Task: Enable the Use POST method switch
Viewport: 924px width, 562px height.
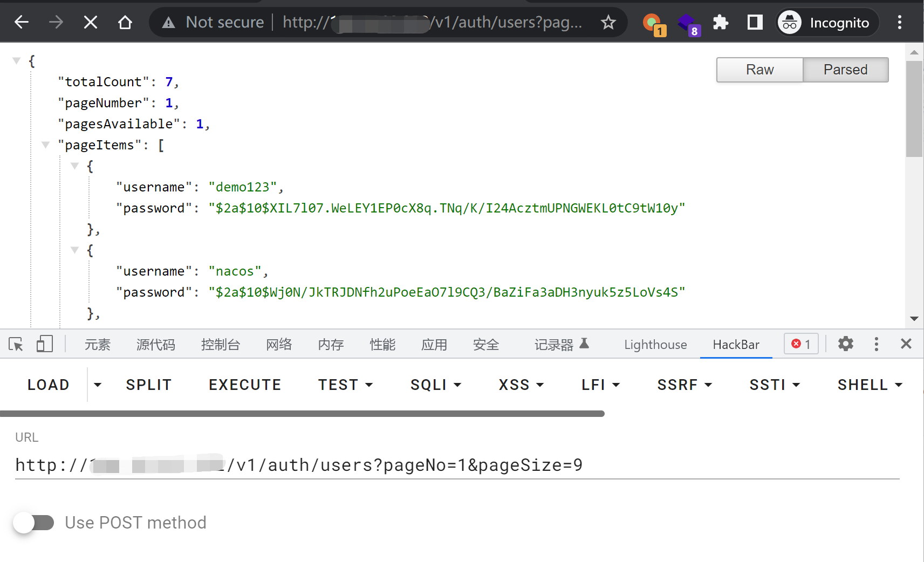Action: [x=33, y=523]
